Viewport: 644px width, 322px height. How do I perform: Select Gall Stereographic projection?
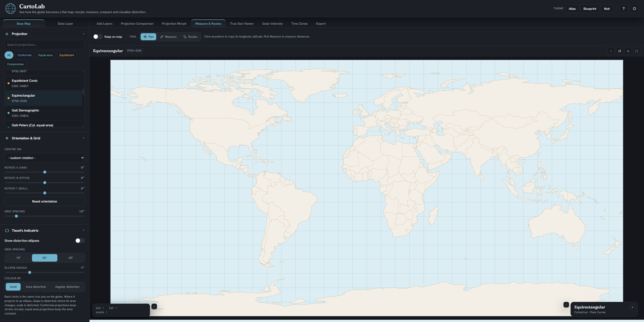tap(43, 113)
